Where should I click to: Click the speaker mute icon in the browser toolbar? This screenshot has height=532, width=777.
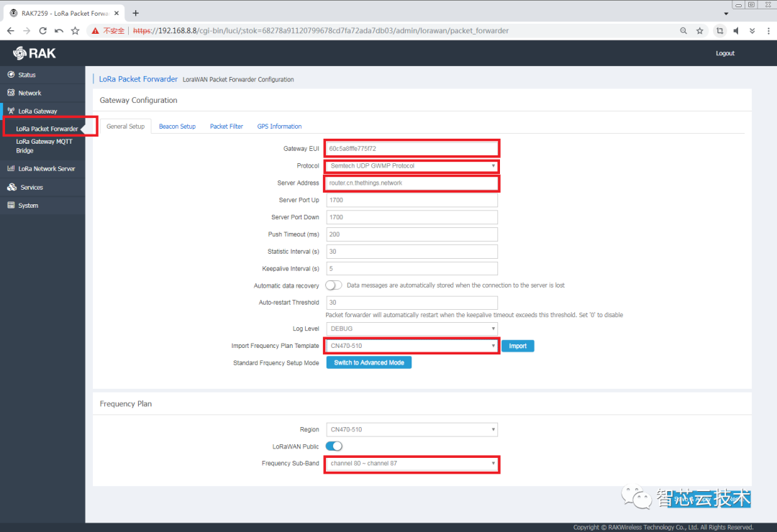(x=737, y=31)
